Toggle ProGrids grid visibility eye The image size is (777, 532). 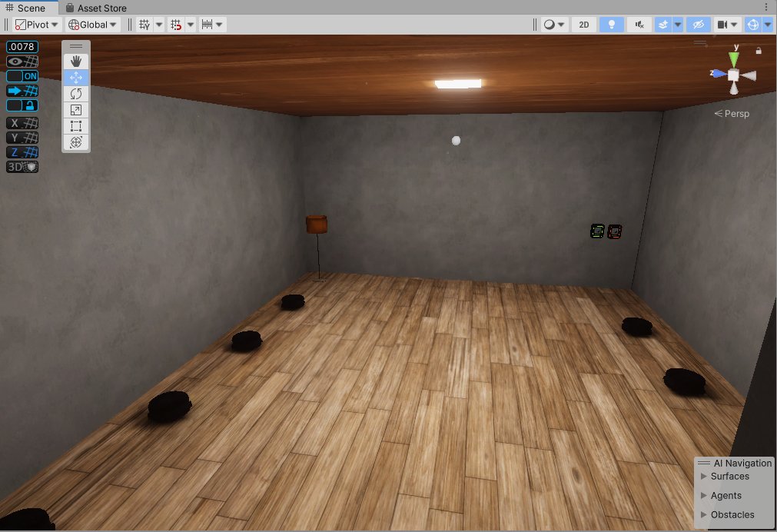click(22, 62)
